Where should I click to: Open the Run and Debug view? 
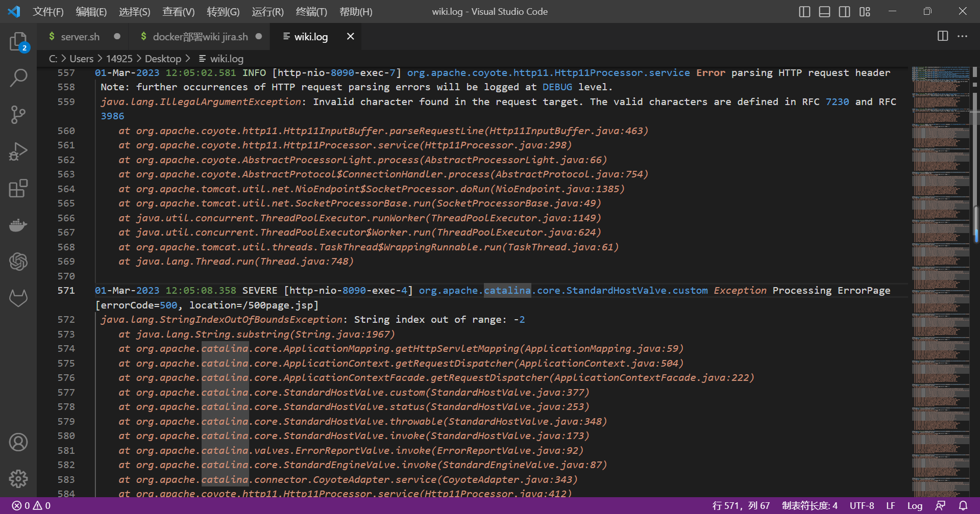point(18,151)
